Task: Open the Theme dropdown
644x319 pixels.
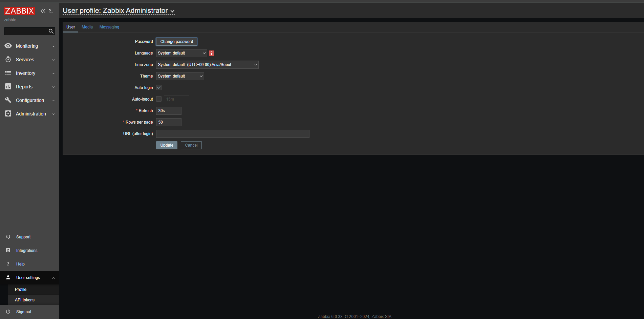Action: click(180, 76)
